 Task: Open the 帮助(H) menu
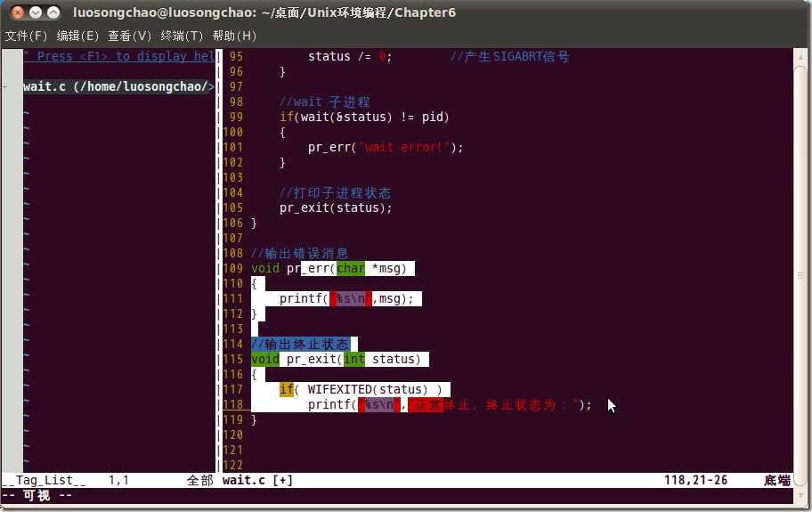point(234,36)
